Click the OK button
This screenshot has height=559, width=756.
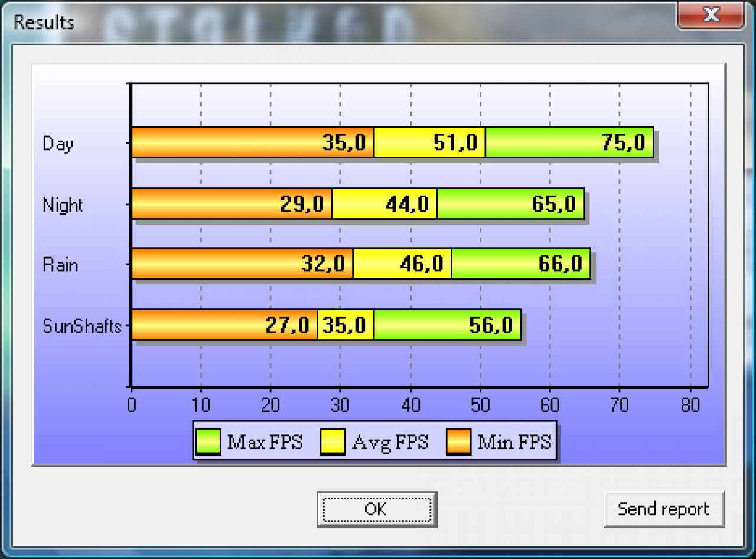(376, 509)
